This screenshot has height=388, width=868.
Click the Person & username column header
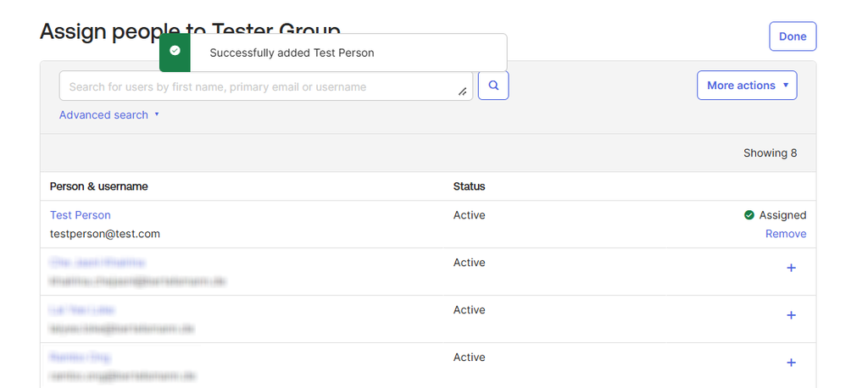pos(99,186)
